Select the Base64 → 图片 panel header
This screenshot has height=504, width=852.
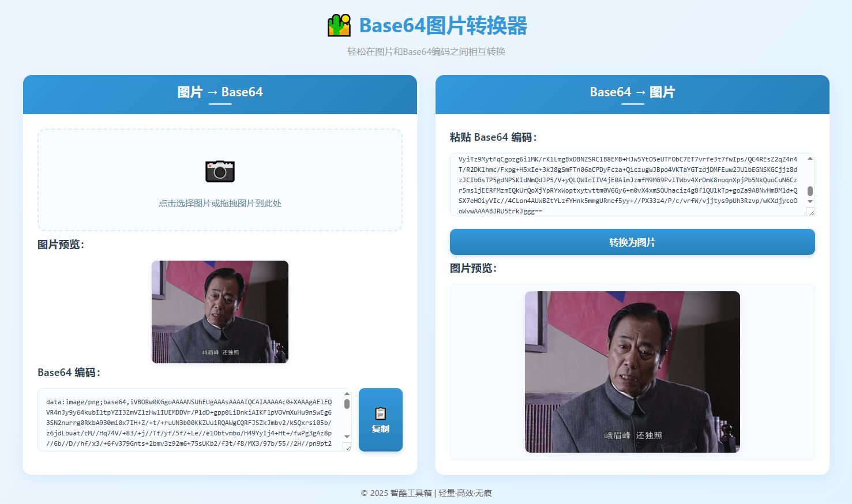tap(632, 95)
